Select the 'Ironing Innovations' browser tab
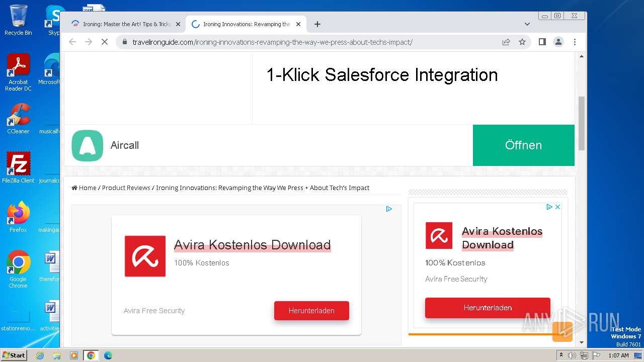 (x=247, y=24)
